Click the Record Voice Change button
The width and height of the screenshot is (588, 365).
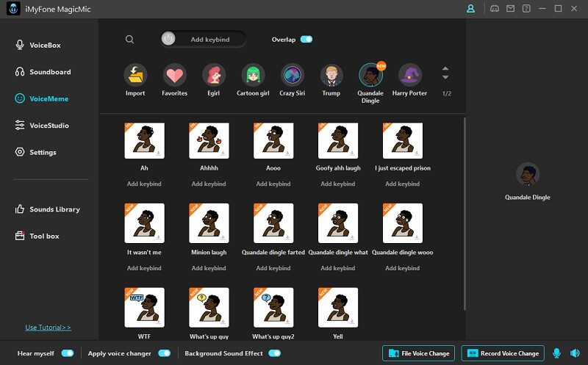[x=503, y=353]
